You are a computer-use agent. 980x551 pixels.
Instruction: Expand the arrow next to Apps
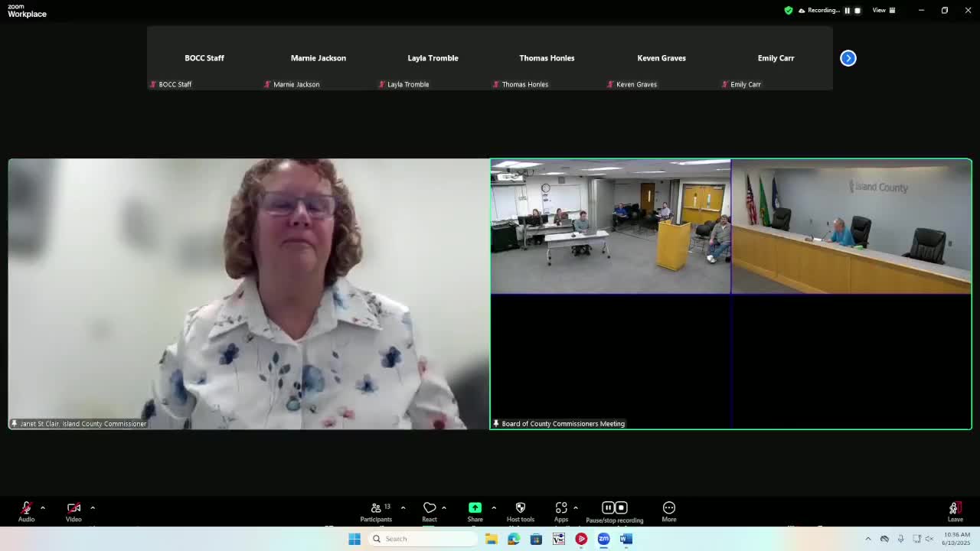576,507
